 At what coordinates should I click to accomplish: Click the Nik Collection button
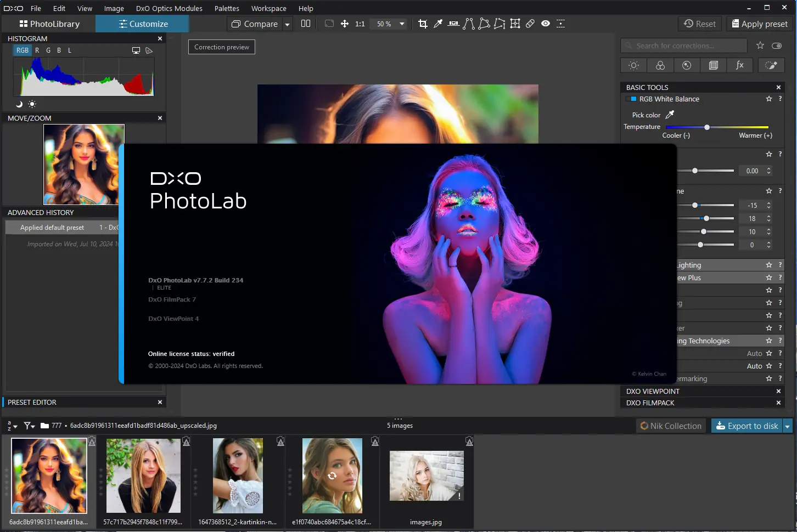(x=671, y=426)
